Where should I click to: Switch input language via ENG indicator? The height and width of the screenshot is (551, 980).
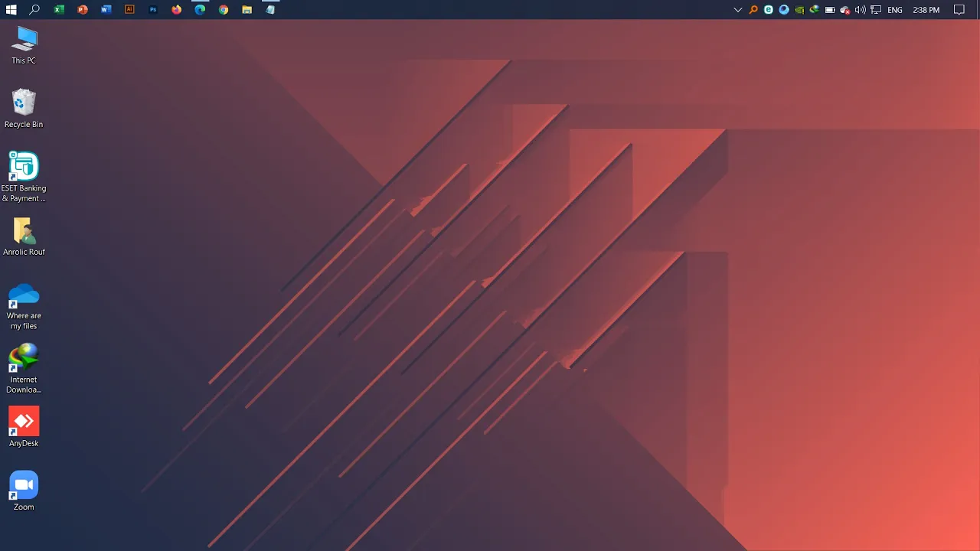pyautogui.click(x=895, y=10)
